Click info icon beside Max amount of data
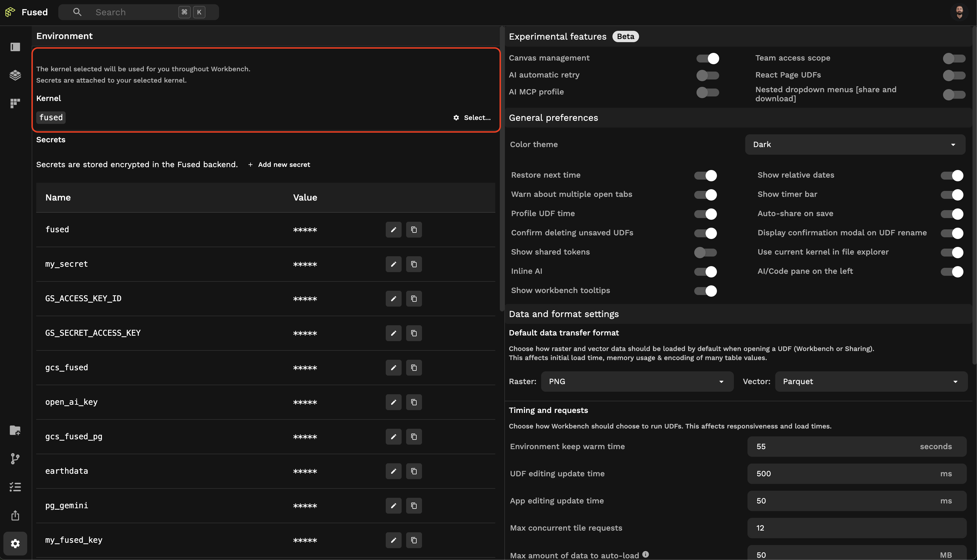Image resolution: width=977 pixels, height=560 pixels. pyautogui.click(x=645, y=554)
